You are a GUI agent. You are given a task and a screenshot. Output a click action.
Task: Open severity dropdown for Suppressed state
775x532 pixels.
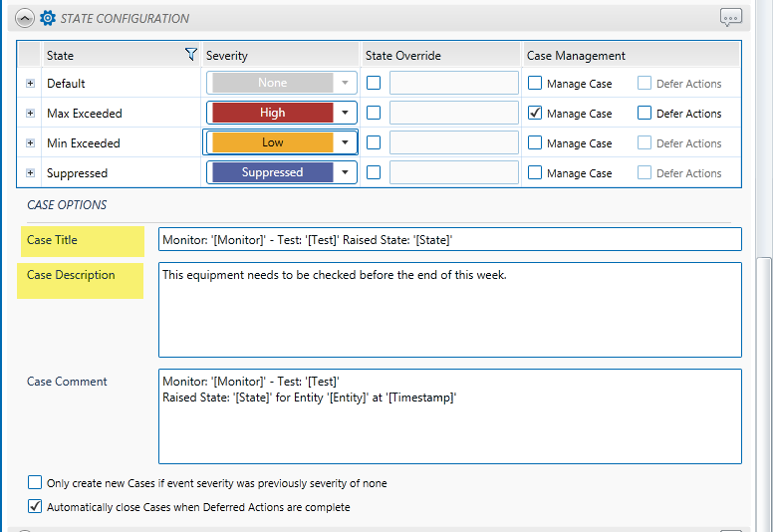(x=345, y=173)
